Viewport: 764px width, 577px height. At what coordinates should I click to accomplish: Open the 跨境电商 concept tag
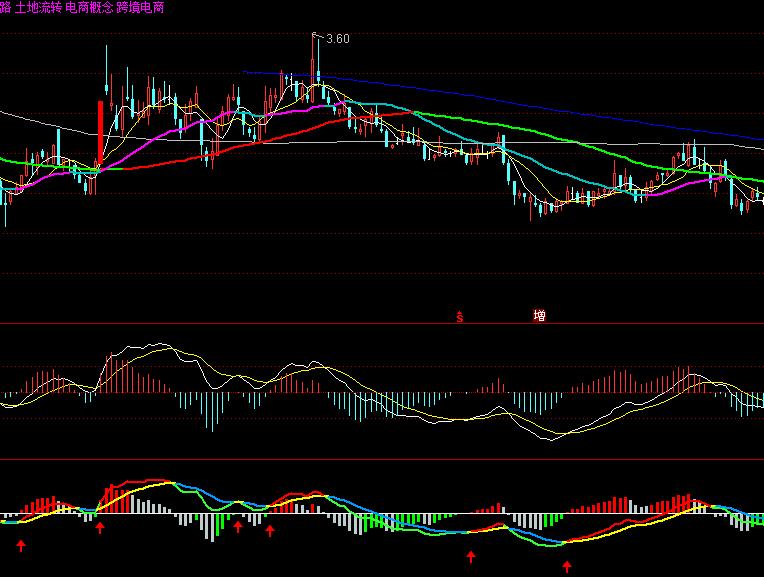[140, 7]
